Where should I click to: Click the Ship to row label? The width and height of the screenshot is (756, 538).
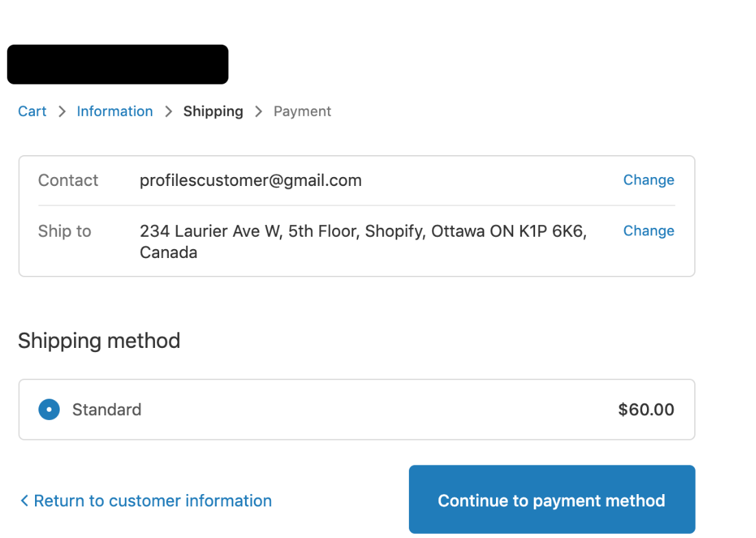tap(64, 231)
